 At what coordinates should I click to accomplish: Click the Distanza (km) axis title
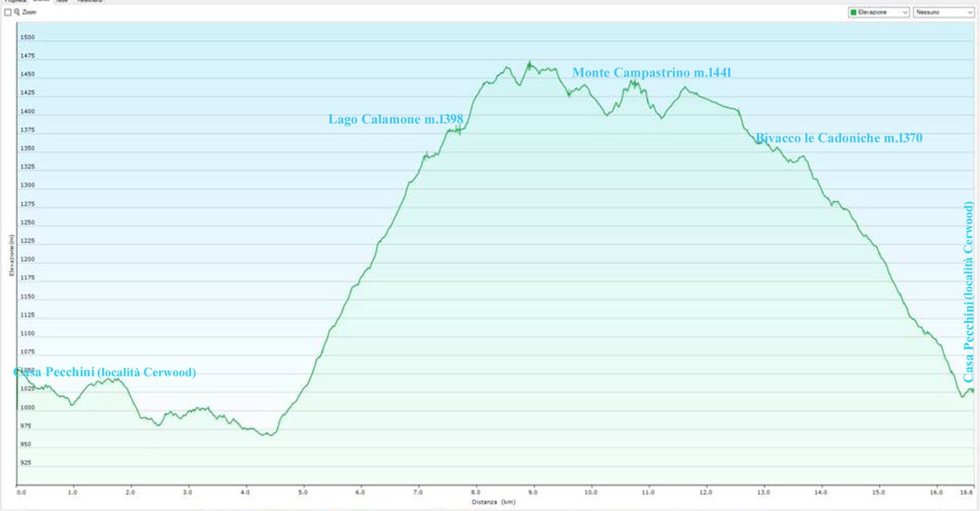pos(493,502)
